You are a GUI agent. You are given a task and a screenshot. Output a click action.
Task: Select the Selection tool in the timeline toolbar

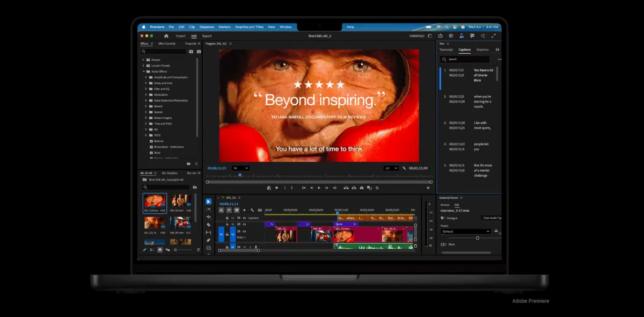(209, 203)
